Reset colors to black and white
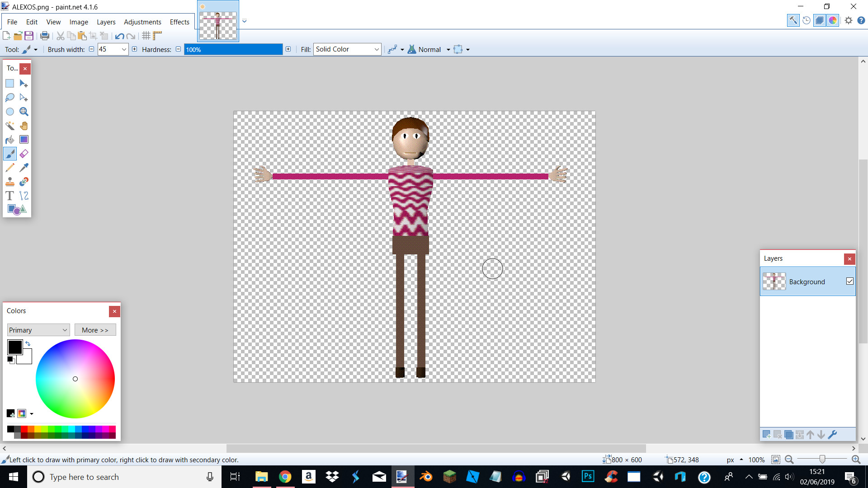The width and height of the screenshot is (868, 488). tap(10, 360)
